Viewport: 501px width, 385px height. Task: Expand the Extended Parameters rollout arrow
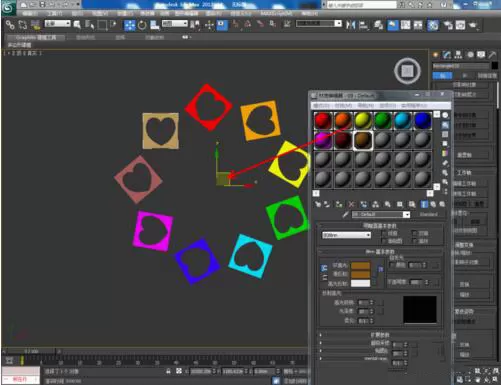pos(321,334)
